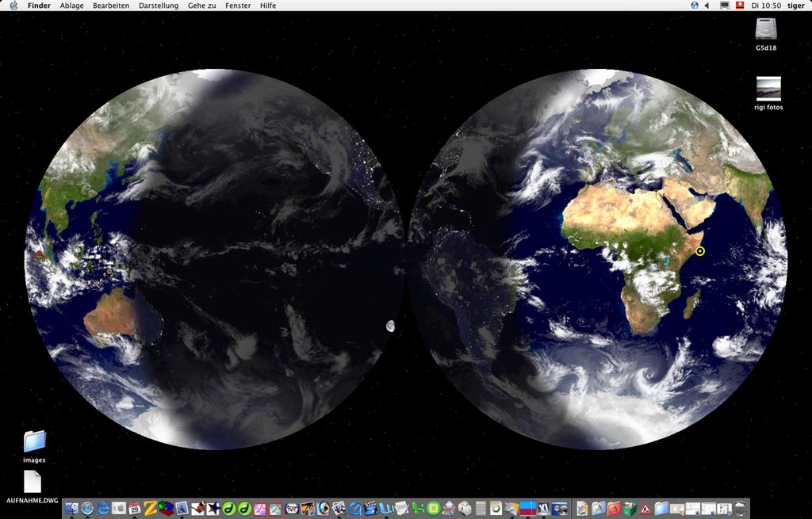Open QuickTime Player blue Q icon
Image resolution: width=812 pixels, height=519 pixels.
pyautogui.click(x=355, y=508)
